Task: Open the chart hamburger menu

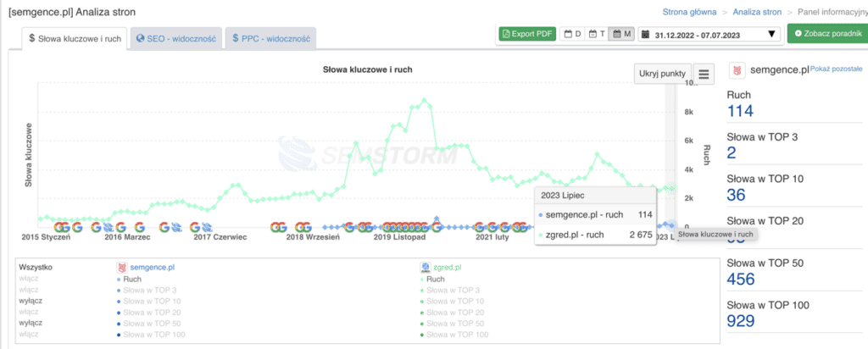Action: click(704, 74)
